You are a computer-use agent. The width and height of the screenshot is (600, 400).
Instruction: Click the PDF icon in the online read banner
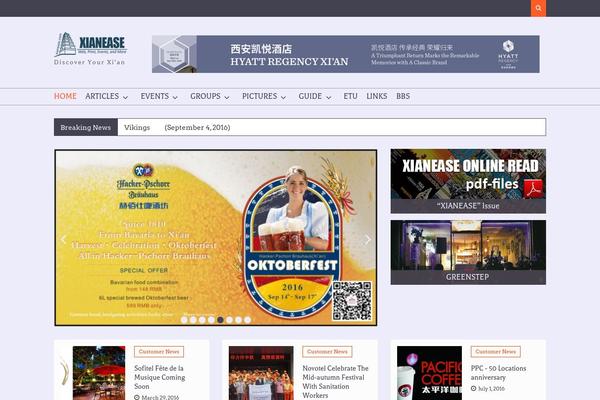click(533, 188)
